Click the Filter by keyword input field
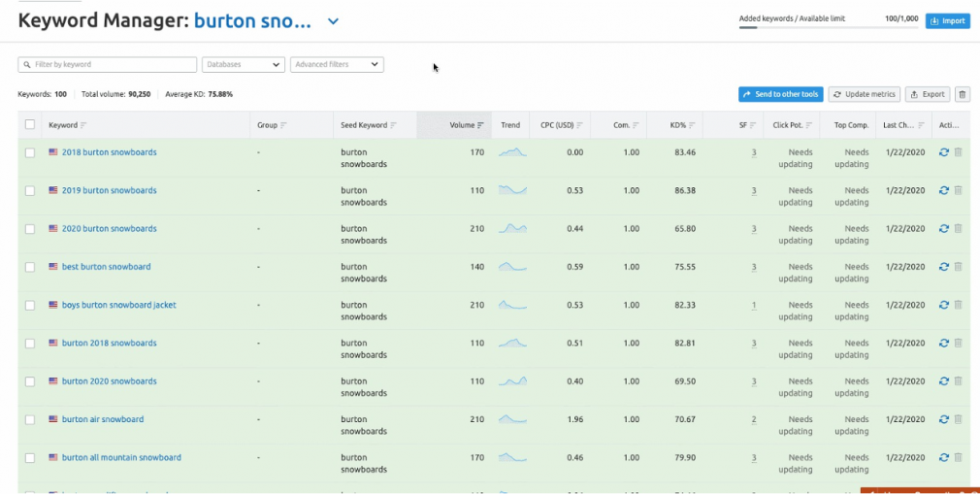This screenshot has height=494, width=980. click(108, 64)
